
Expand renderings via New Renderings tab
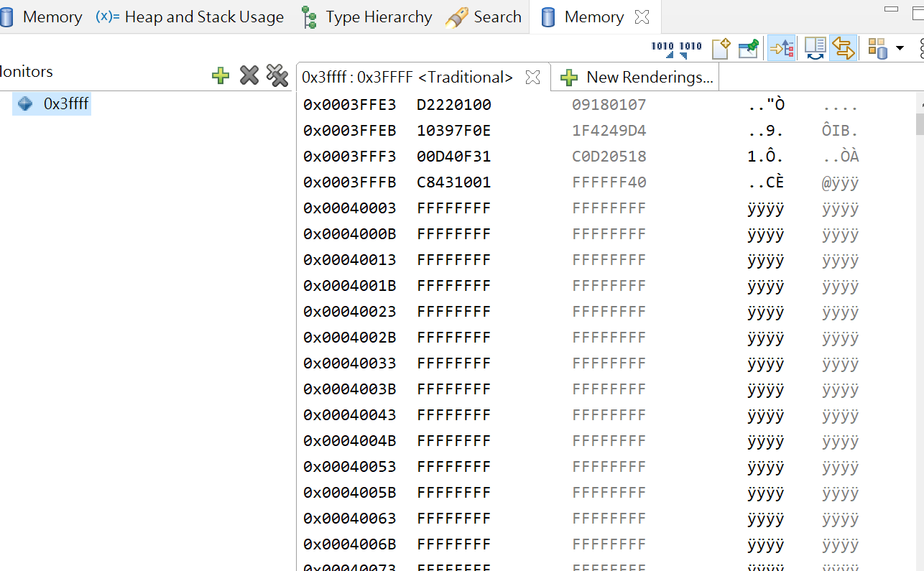(635, 77)
